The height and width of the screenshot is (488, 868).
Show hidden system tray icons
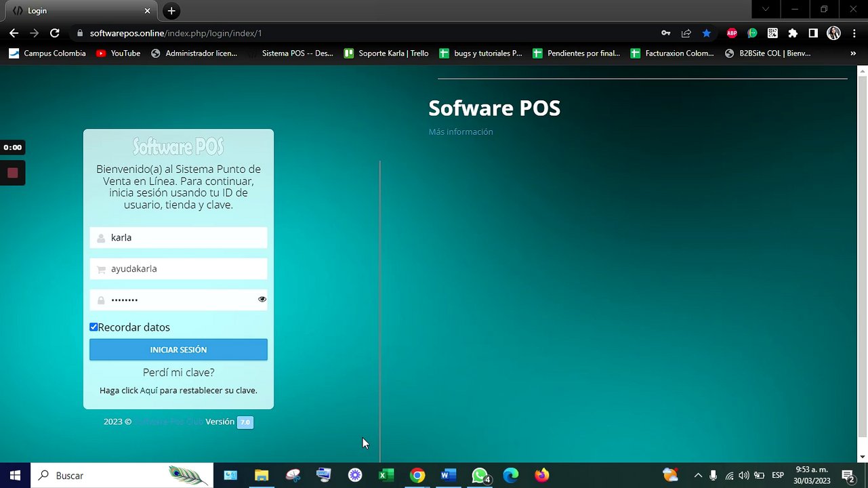698,475
